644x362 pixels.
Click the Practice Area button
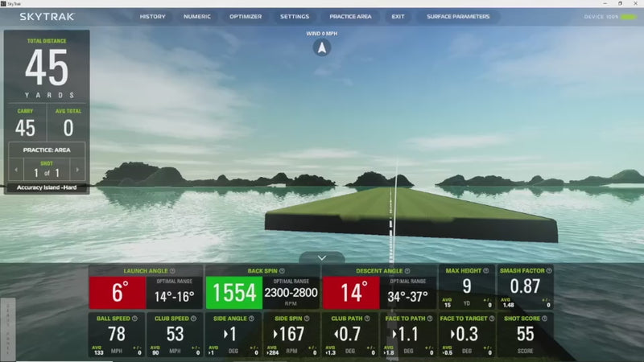tap(350, 17)
